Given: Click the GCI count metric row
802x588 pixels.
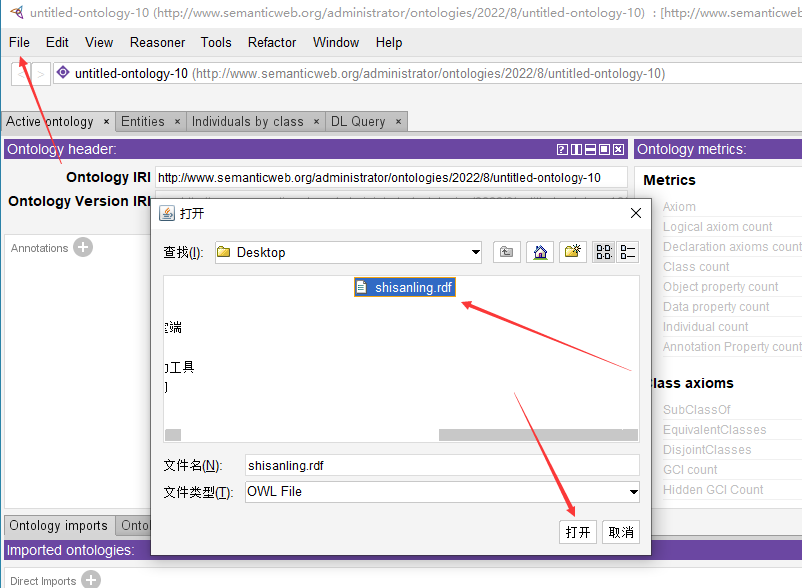Looking at the screenshot, I should (x=690, y=469).
